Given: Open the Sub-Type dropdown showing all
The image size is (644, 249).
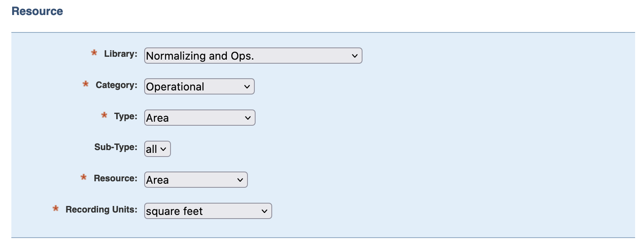Looking at the screenshot, I should point(158,149).
